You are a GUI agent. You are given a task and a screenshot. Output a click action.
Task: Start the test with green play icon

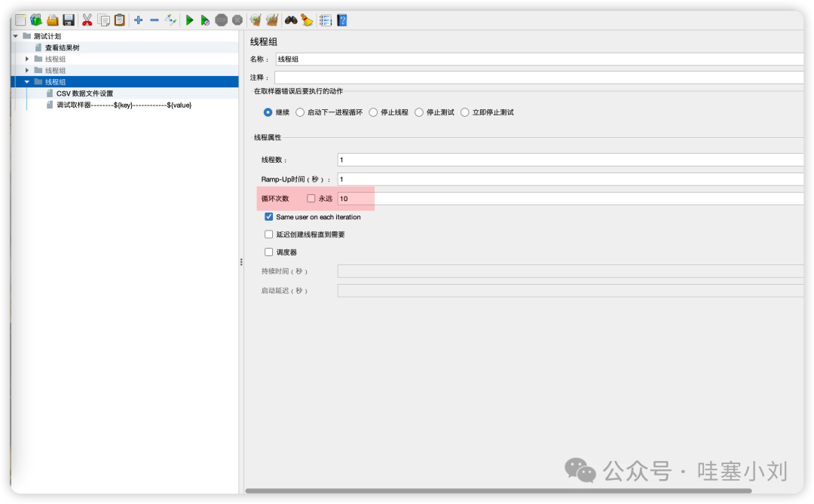189,20
